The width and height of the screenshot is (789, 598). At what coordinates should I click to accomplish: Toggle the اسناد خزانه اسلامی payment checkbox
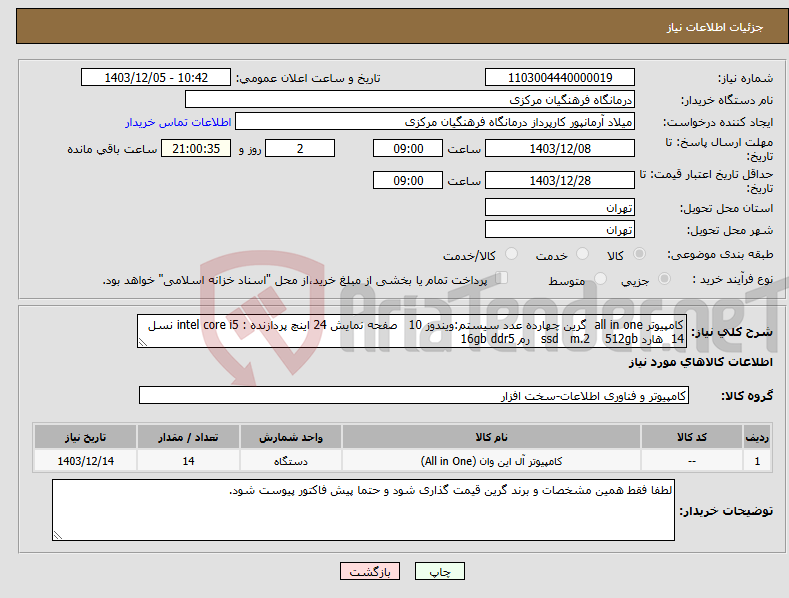pos(502,277)
